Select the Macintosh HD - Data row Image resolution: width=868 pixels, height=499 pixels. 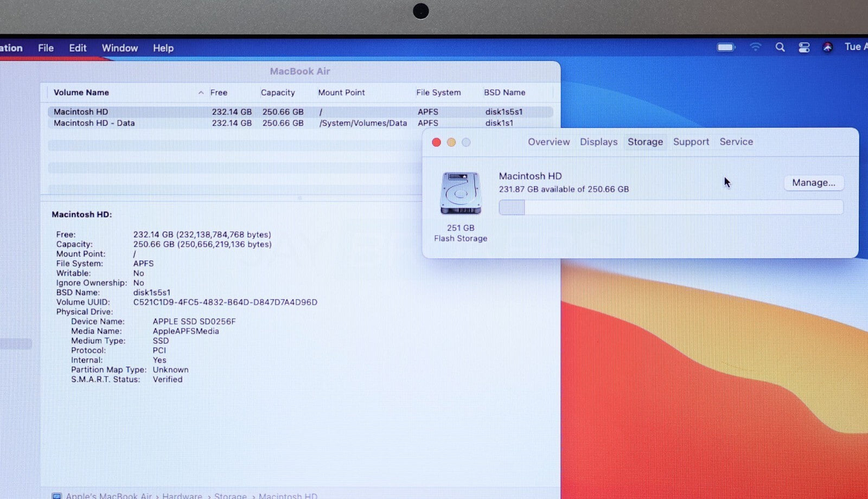point(301,123)
